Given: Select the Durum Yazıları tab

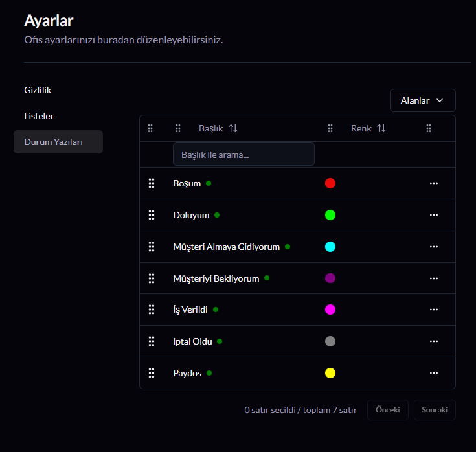Looking at the screenshot, I should tap(58, 142).
